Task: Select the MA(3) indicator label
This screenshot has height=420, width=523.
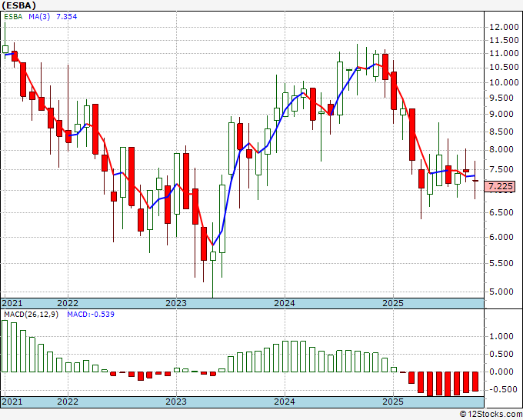Action: pos(39,16)
